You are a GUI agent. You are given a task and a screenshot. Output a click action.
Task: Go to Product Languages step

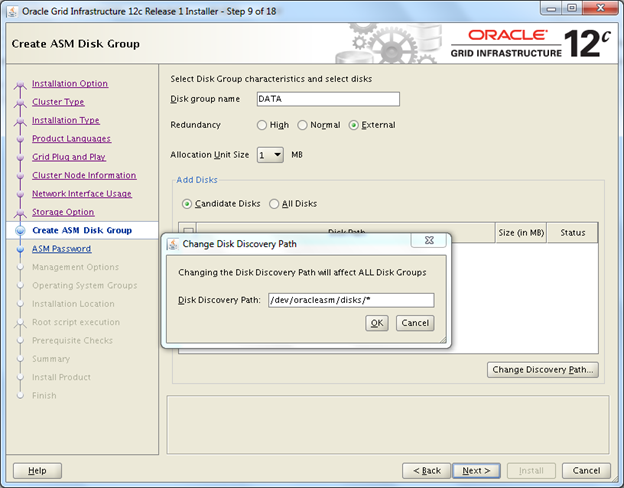pos(72,139)
